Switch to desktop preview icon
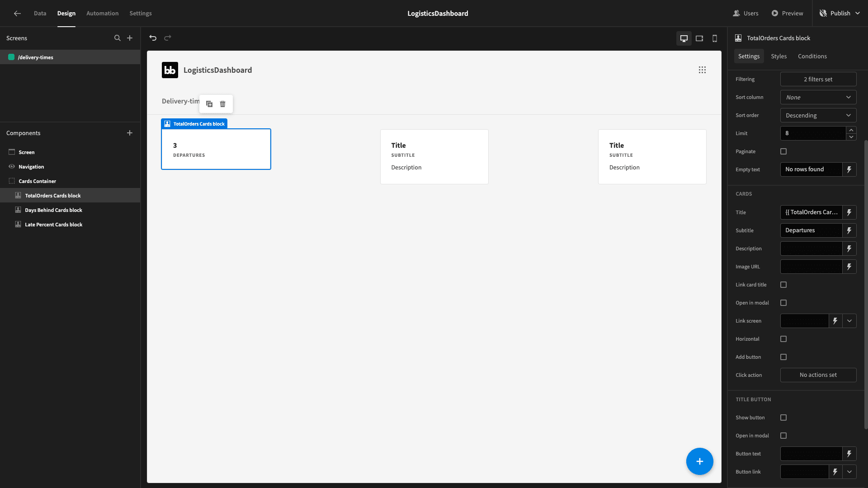Image resolution: width=868 pixels, height=488 pixels. pos(684,38)
